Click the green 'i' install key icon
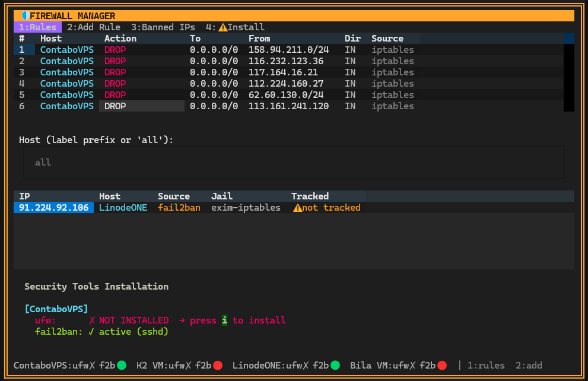 (224, 320)
